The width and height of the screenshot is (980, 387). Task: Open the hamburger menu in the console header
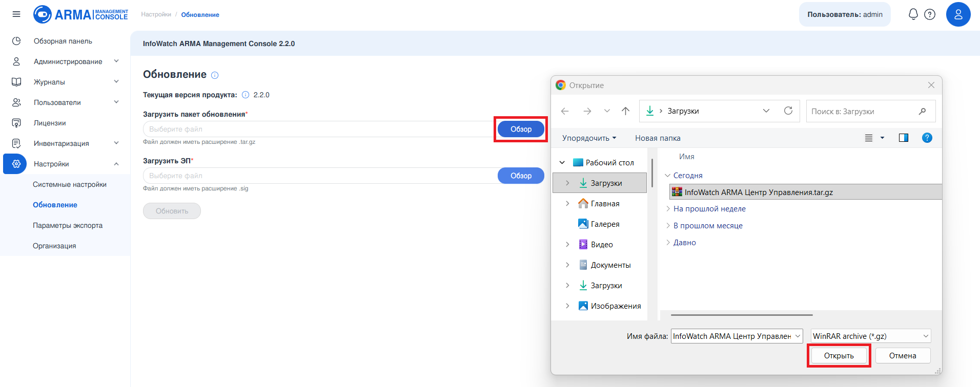(16, 14)
